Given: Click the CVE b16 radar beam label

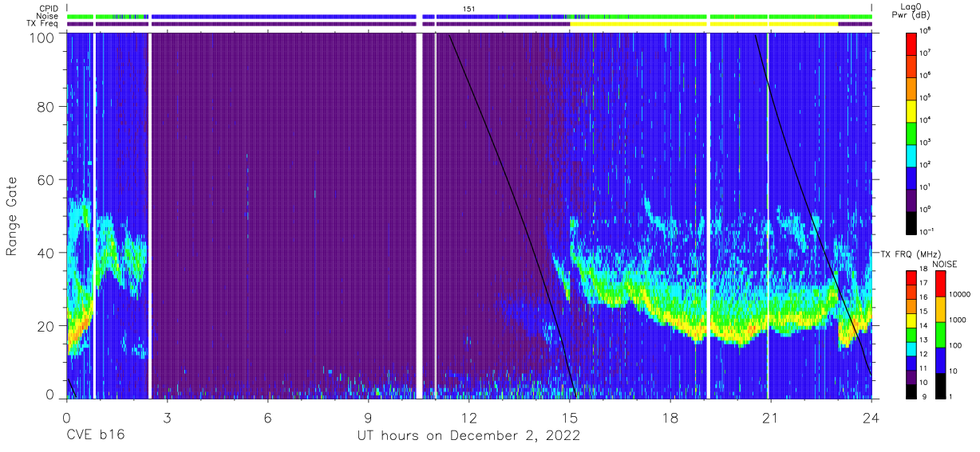Looking at the screenshot, I should click(95, 435).
